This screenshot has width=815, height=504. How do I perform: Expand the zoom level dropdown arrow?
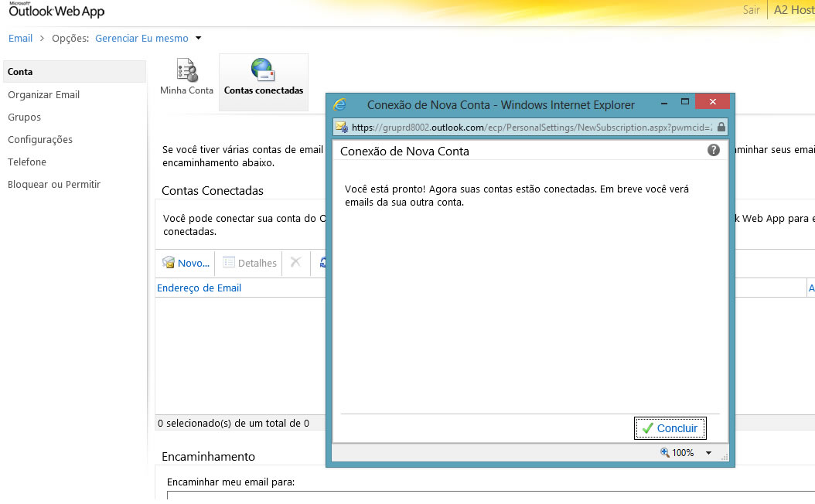(708, 453)
